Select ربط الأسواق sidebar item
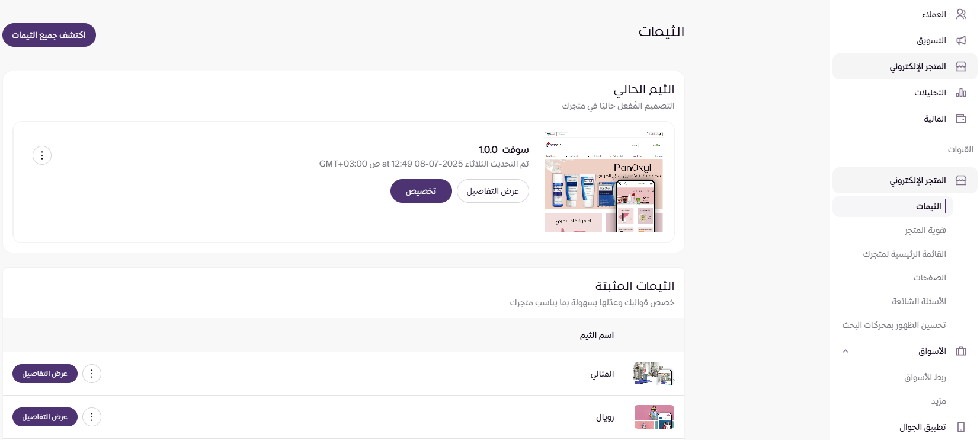 [925, 377]
